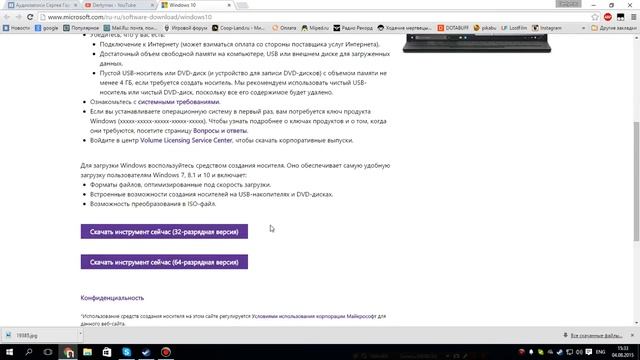Download the 64-bit tool (64-разрядная версия)
This screenshot has height=360, width=640.
click(x=164, y=262)
